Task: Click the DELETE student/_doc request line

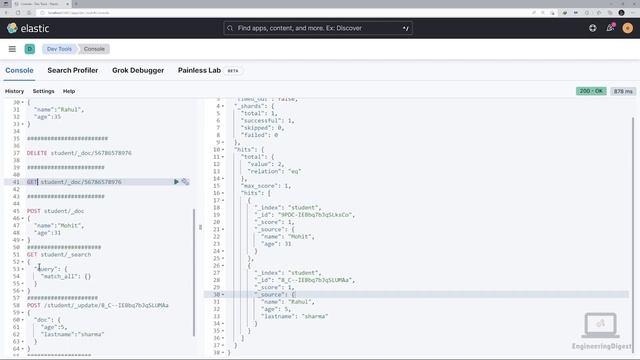Action: pyautogui.click(x=79, y=153)
